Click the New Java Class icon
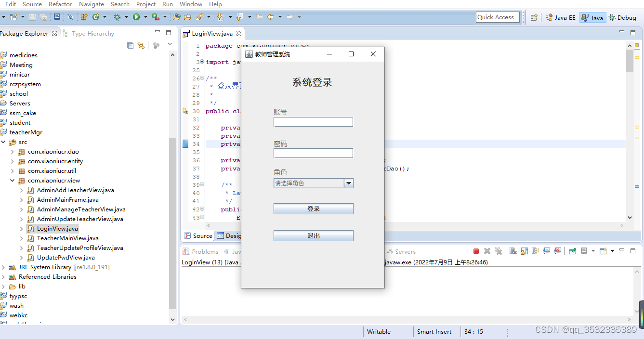Image resolution: width=644 pixels, height=339 pixels. click(95, 17)
